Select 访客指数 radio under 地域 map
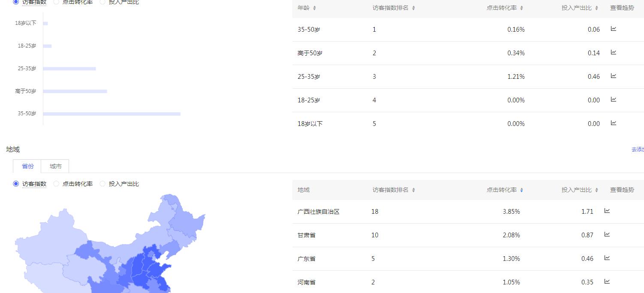Screen dimensions: 644x293 (x=16, y=183)
